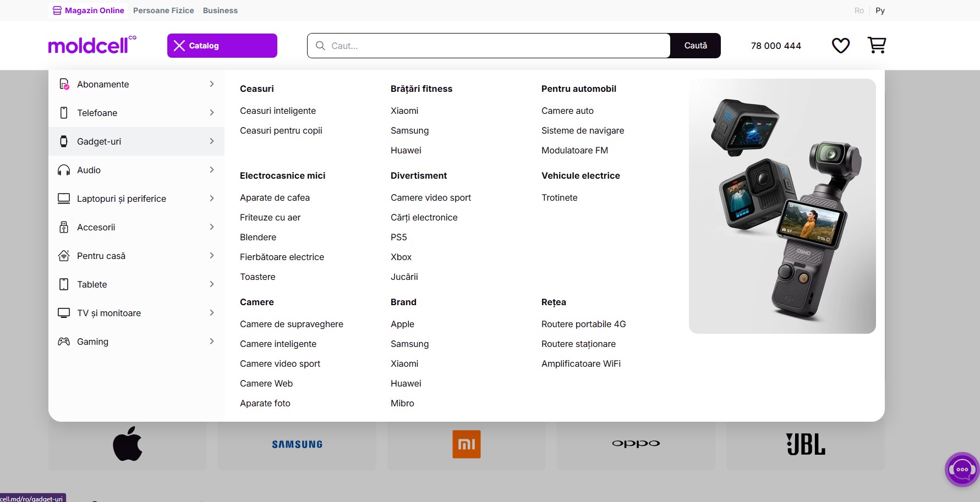Click the Pentru casă house icon
Viewport: 980px width, 502px height.
coord(64,256)
